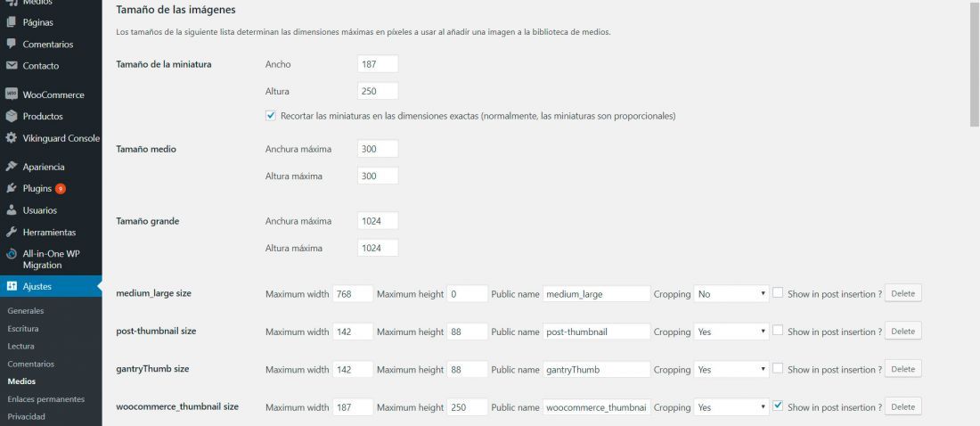Open the Cropping dropdown for post-thumbnail size
980x426 pixels.
pos(731,332)
